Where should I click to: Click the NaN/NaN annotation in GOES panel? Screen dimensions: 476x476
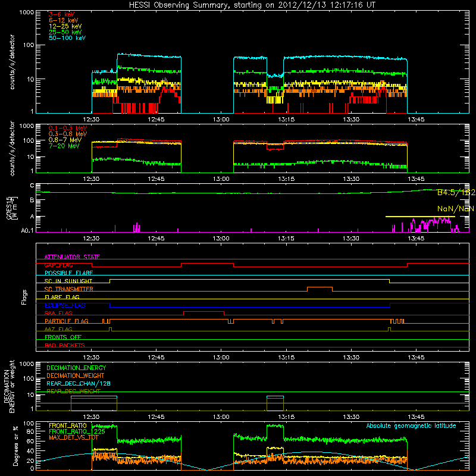(x=455, y=209)
